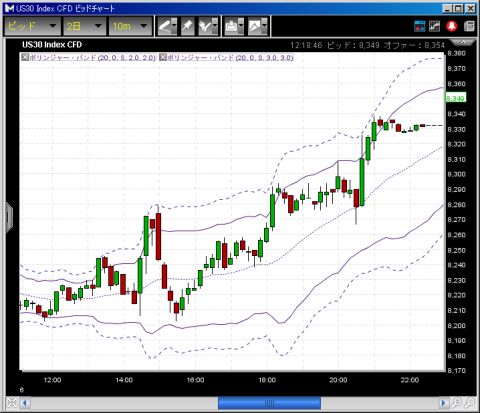
Task: Click the 22:00 time axis label
Action: (410, 380)
